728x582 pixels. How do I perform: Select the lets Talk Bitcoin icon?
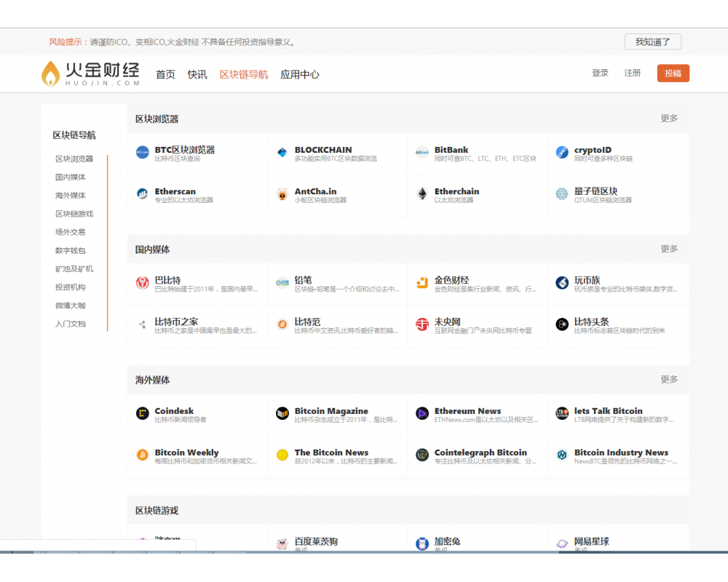562,413
